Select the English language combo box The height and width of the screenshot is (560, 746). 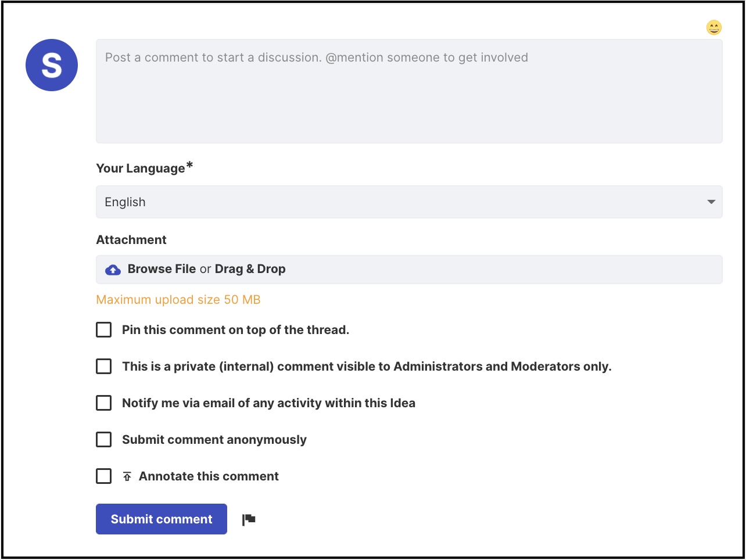(409, 202)
